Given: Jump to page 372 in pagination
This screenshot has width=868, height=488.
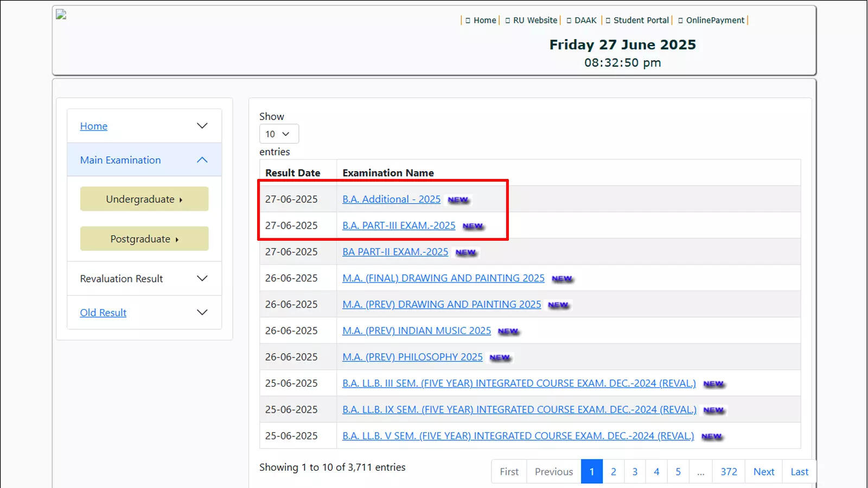Looking at the screenshot, I should [x=729, y=472].
